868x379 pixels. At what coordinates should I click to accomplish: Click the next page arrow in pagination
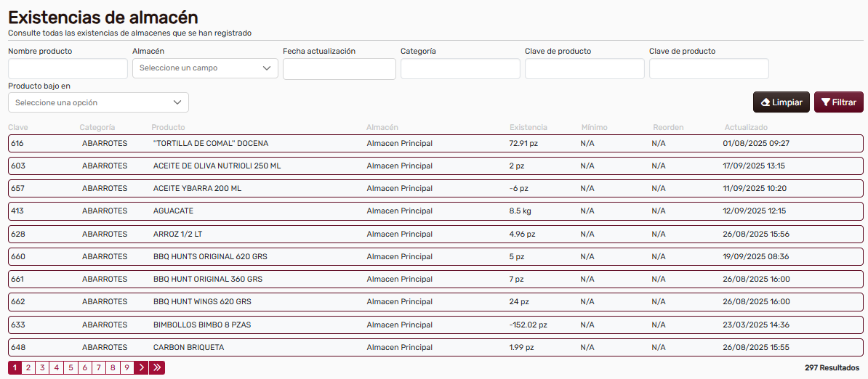pos(141,368)
